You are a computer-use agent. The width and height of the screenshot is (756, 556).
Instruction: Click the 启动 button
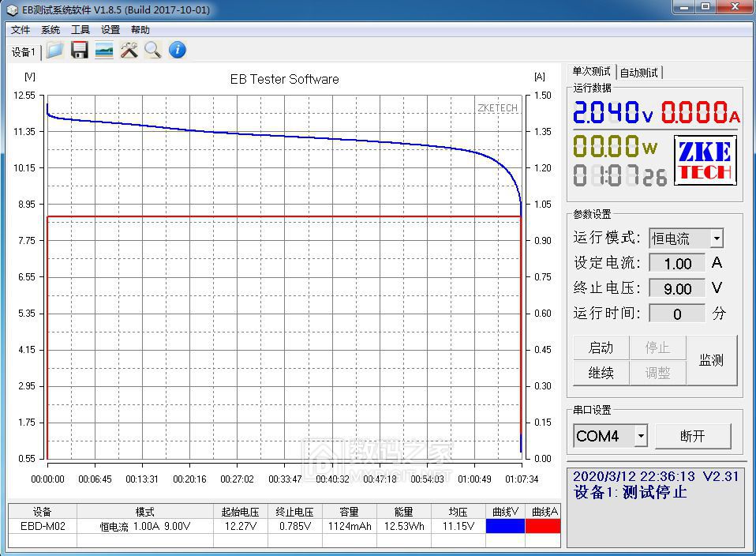pos(601,347)
